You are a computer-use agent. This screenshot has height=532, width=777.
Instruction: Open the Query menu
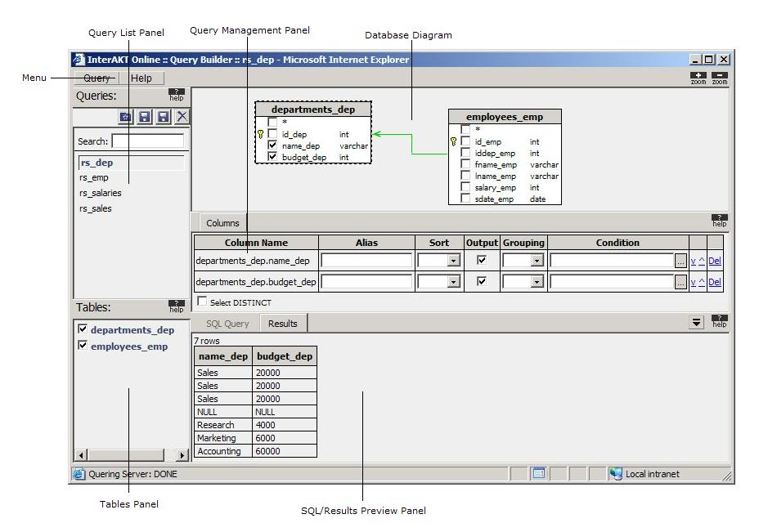(97, 78)
